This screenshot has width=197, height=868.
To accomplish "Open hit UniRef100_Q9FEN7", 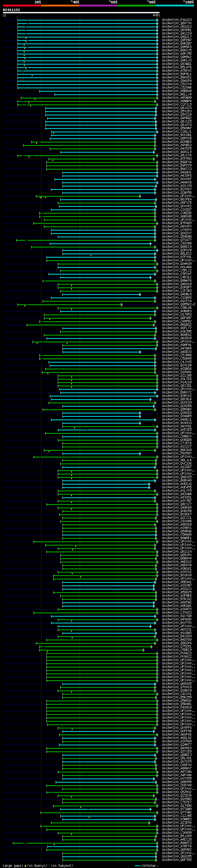I will [176, 40].
